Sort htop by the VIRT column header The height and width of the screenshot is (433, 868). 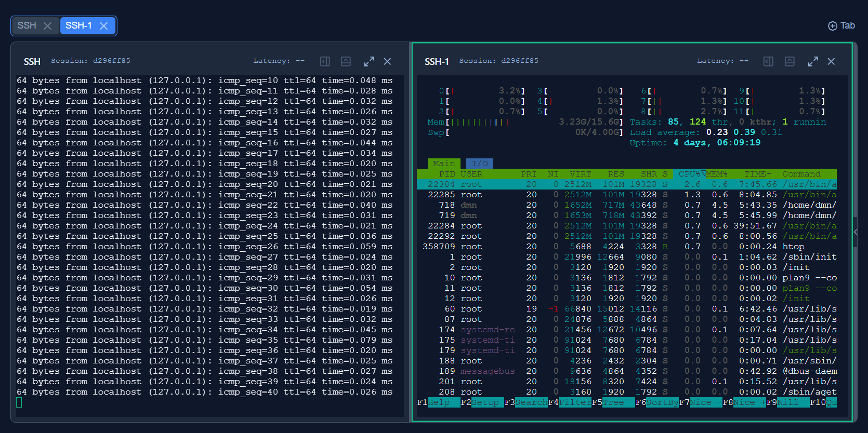(x=581, y=174)
